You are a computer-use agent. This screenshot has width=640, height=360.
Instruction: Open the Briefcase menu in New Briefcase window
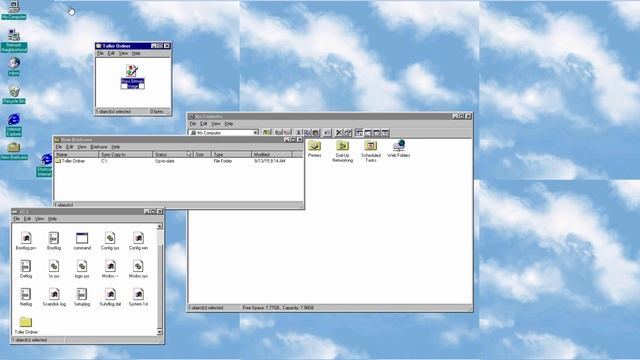tap(99, 147)
